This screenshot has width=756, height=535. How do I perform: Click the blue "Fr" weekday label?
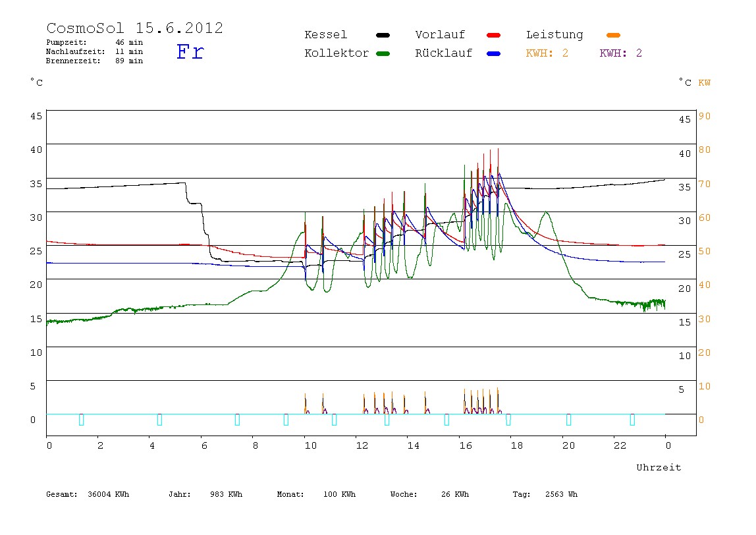(x=190, y=51)
